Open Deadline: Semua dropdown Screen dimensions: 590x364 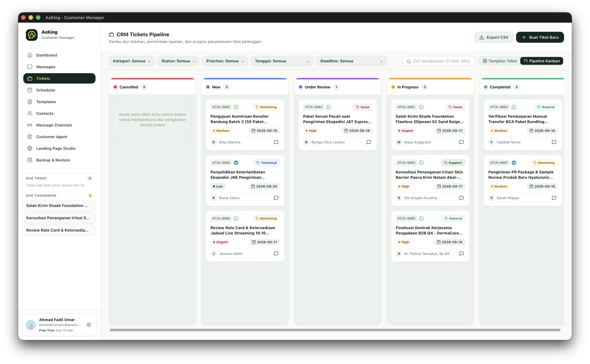[351, 61]
